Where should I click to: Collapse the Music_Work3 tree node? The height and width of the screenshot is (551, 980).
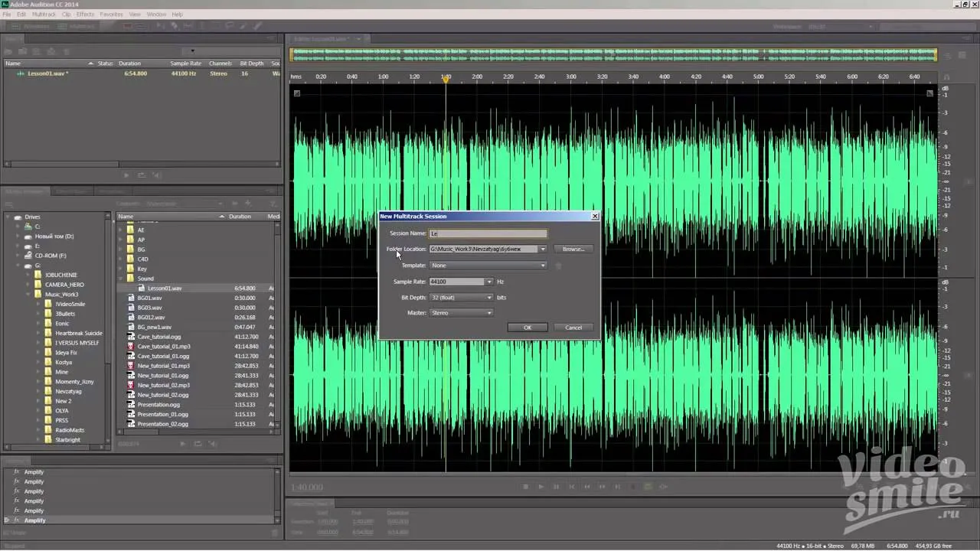pyautogui.click(x=29, y=294)
